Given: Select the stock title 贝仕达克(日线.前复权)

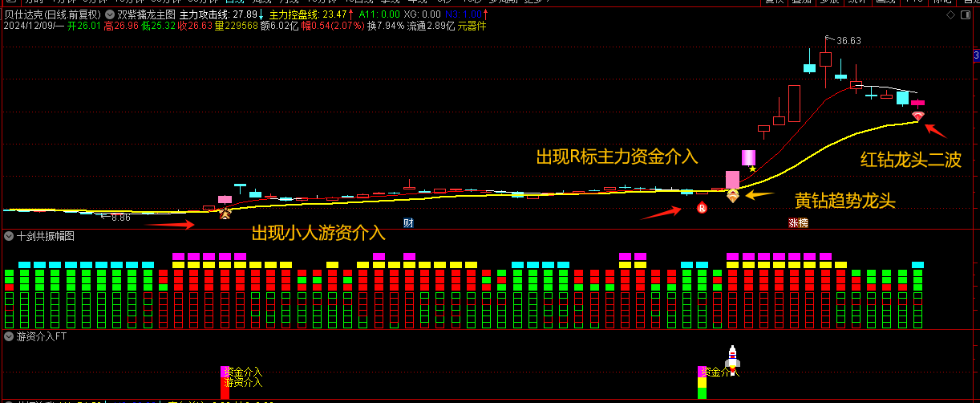Looking at the screenshot, I should coord(52,14).
